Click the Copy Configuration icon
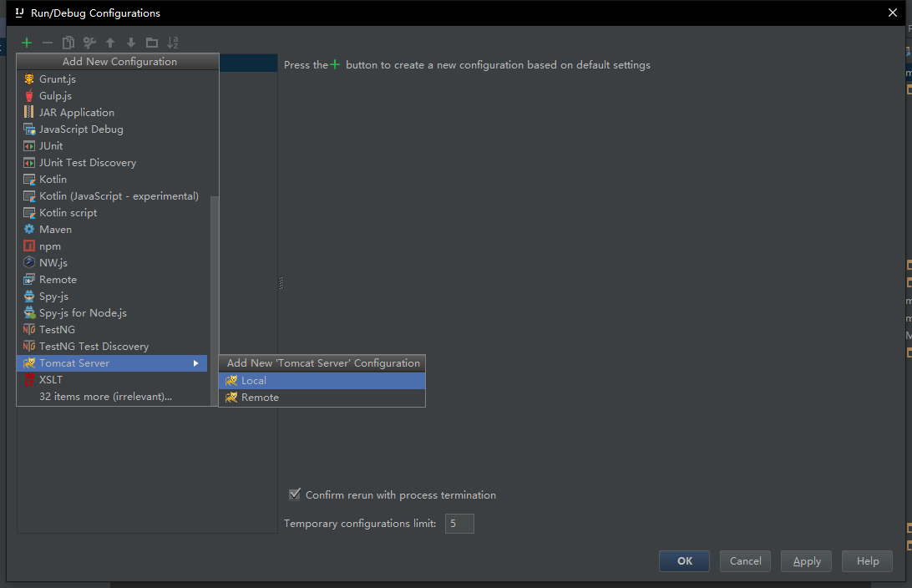912x588 pixels. pyautogui.click(x=68, y=43)
